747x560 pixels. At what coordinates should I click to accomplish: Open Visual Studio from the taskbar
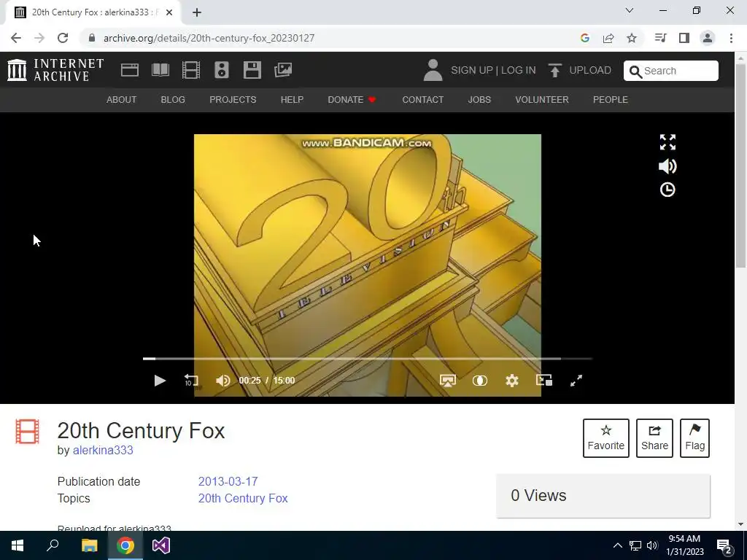[x=161, y=545]
